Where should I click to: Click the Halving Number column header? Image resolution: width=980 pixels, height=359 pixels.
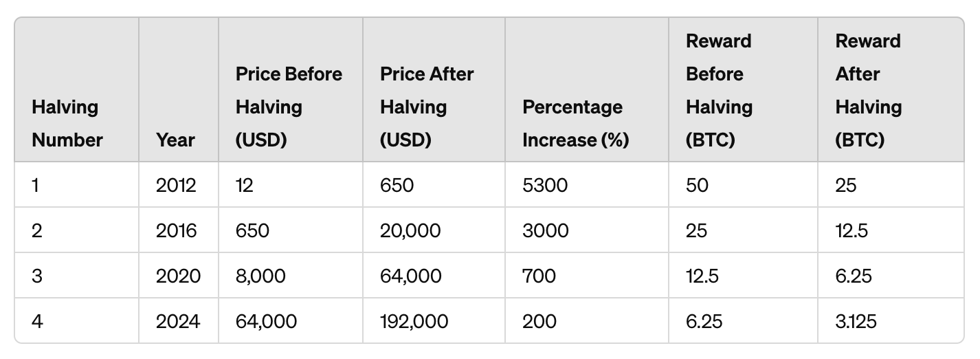click(x=67, y=124)
